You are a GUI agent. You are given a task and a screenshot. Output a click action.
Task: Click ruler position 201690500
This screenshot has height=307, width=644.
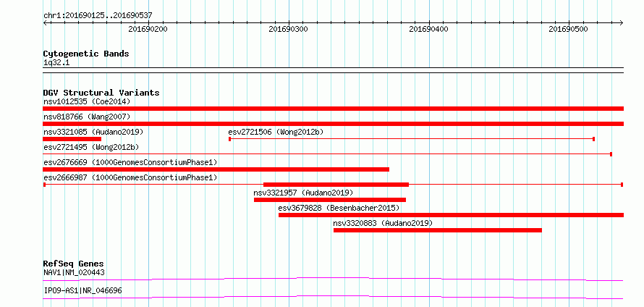pos(569,29)
